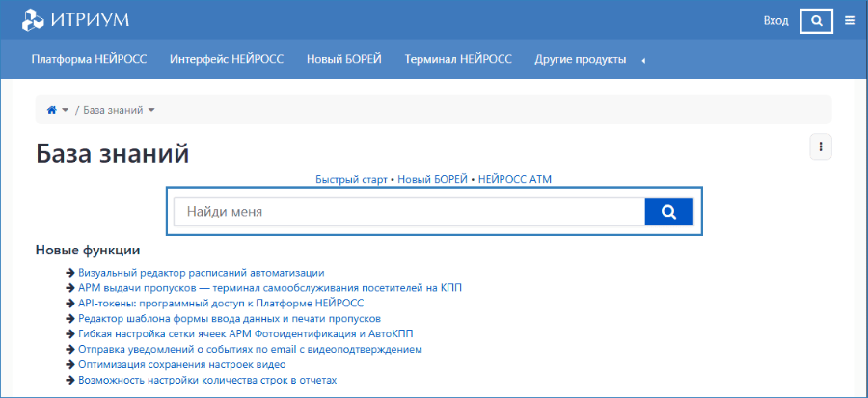Click the home icon in breadcrumbs
Viewport: 868px width, 398px height.
52,110
